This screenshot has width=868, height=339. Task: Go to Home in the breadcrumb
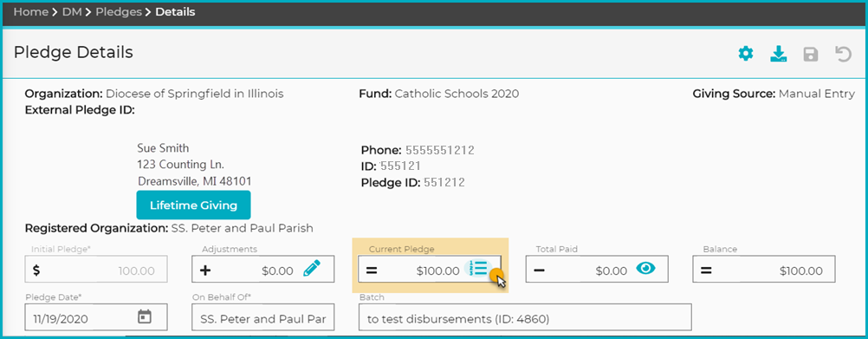[x=31, y=11]
